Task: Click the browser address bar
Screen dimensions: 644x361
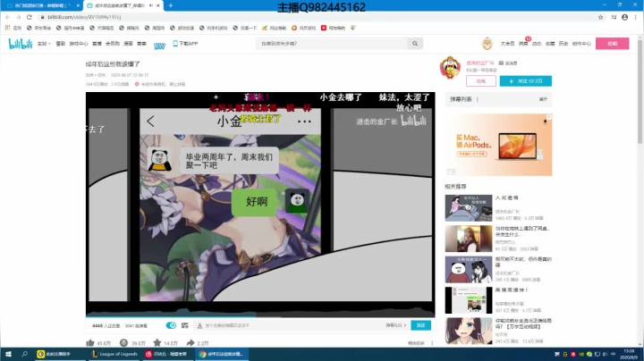Action: coord(317,17)
